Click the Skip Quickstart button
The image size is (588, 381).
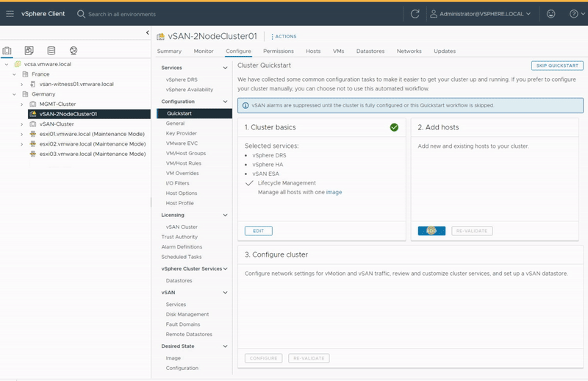pyautogui.click(x=556, y=65)
